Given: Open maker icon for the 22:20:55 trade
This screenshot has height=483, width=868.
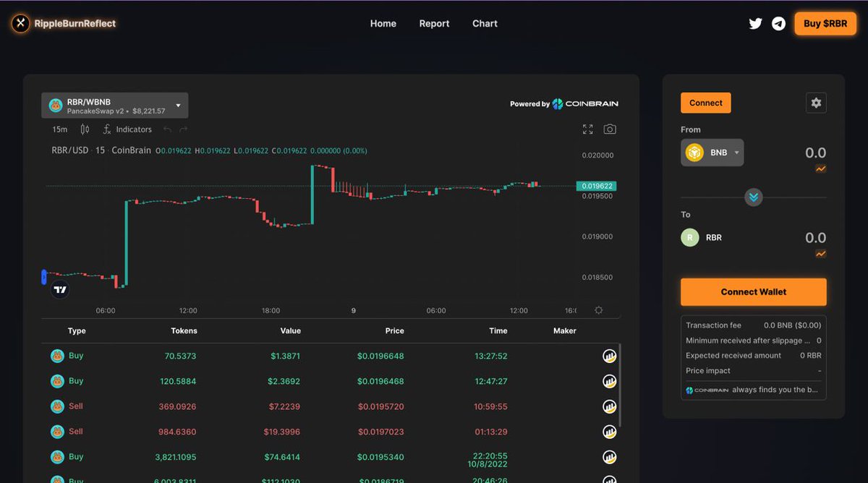Looking at the screenshot, I should [610, 457].
